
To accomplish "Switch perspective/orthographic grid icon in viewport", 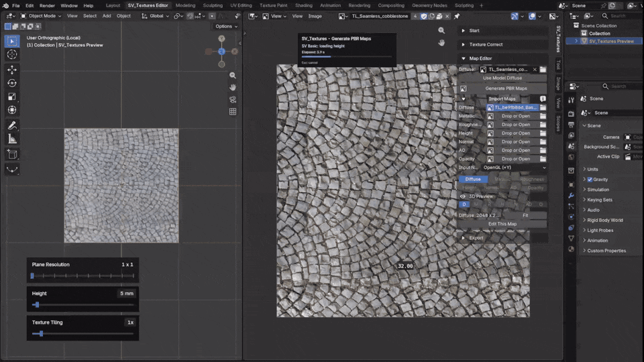I will pyautogui.click(x=233, y=111).
